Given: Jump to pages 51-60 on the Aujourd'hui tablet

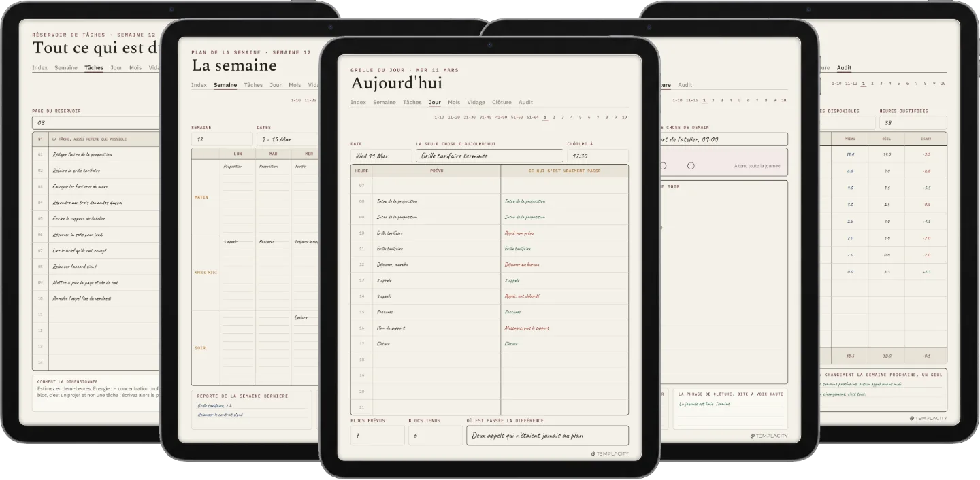Looking at the screenshot, I should 517,117.
